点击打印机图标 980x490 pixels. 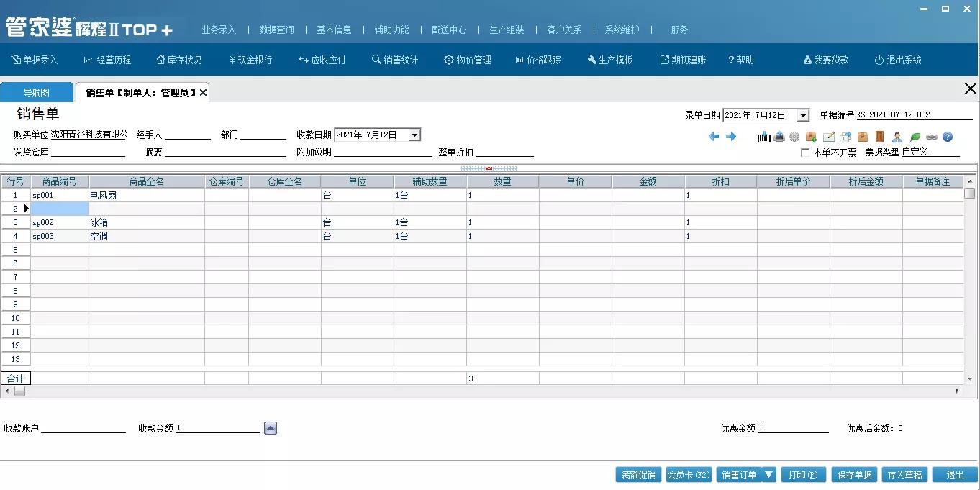(779, 137)
